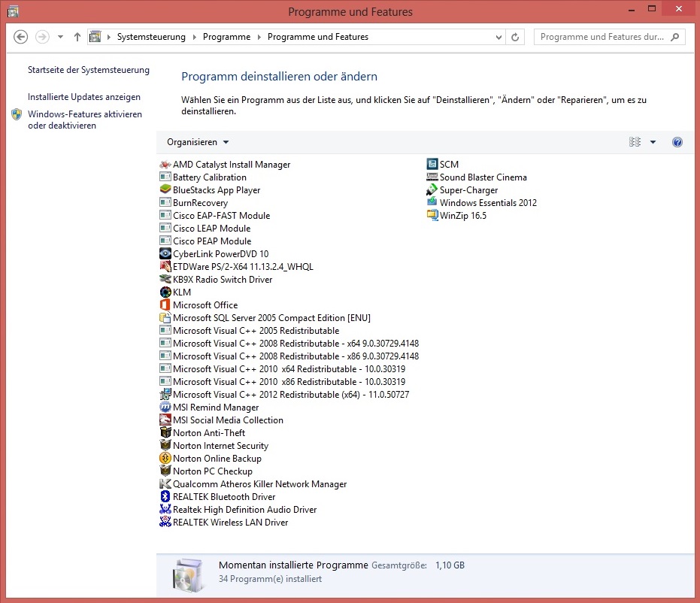Open Windows-Features aktivieren oder deaktivieren
The width and height of the screenshot is (700, 603).
click(85, 120)
